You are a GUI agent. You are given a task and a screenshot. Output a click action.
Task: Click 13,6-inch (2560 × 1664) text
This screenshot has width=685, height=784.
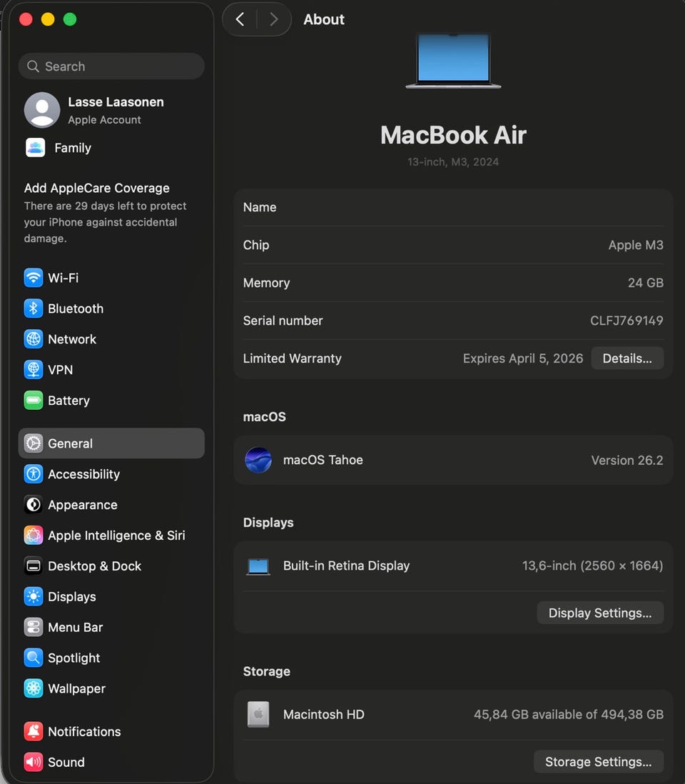(x=592, y=566)
